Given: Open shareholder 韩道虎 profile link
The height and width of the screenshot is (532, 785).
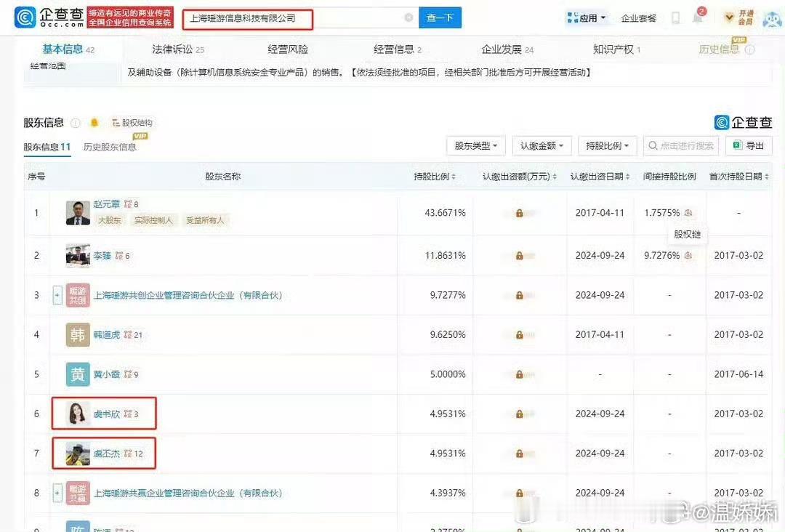Looking at the screenshot, I should 107,334.
